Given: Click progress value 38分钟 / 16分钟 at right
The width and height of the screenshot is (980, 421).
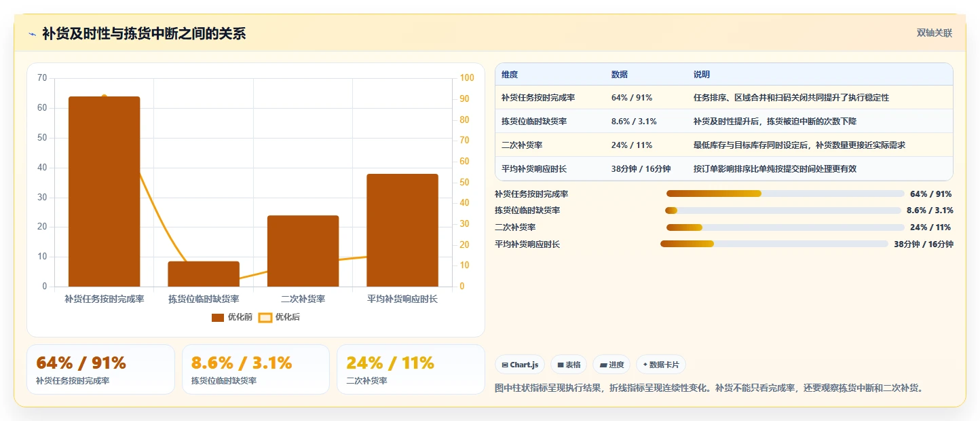Looking at the screenshot, I should pyautogui.click(x=924, y=244).
